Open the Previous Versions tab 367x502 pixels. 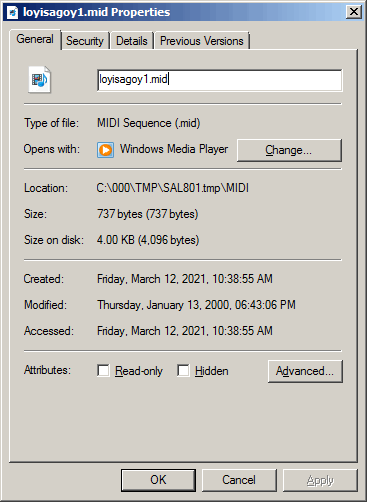tap(202, 41)
